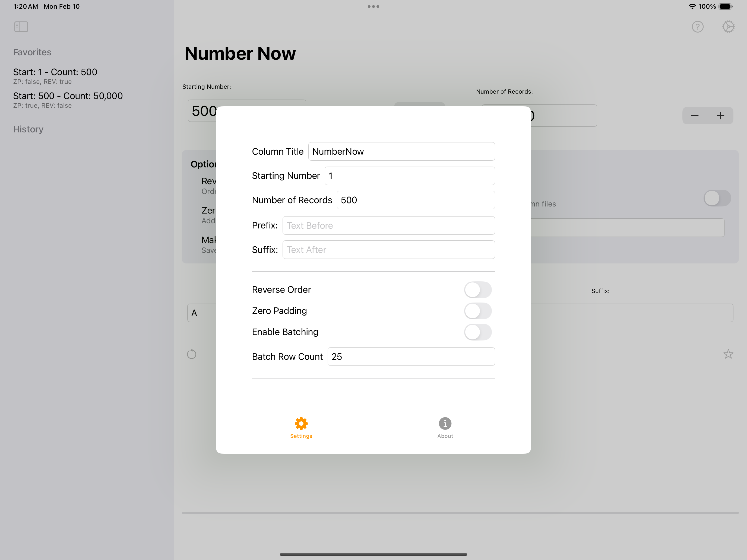Focus the background prefix field containing 'A'
747x560 pixels.
[x=202, y=313]
